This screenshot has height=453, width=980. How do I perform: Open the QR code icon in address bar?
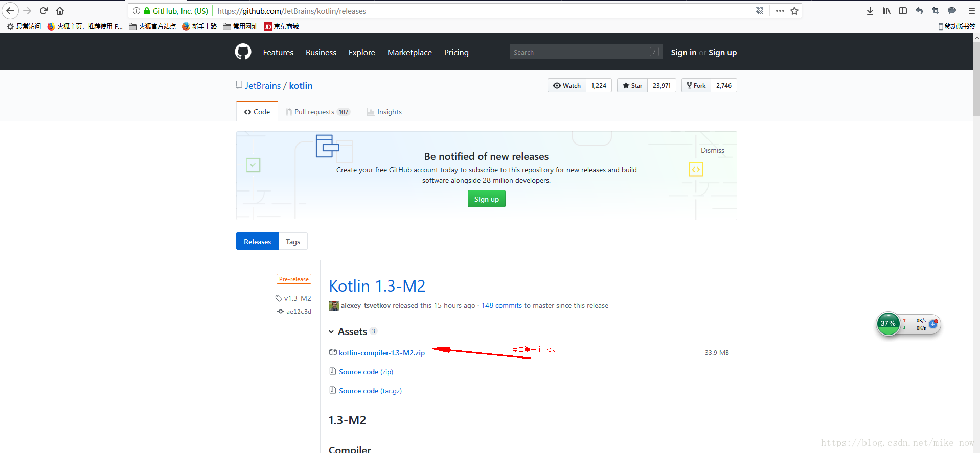pyautogui.click(x=759, y=11)
